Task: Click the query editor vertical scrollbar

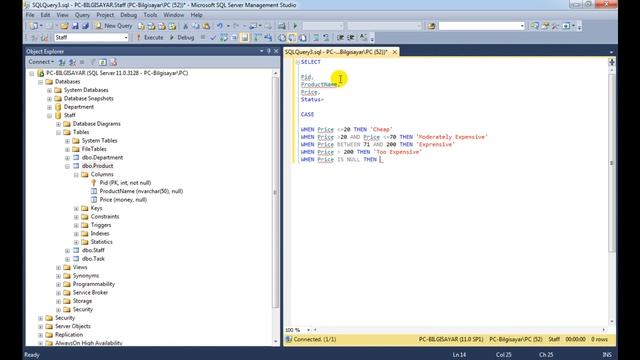Action: (x=611, y=196)
